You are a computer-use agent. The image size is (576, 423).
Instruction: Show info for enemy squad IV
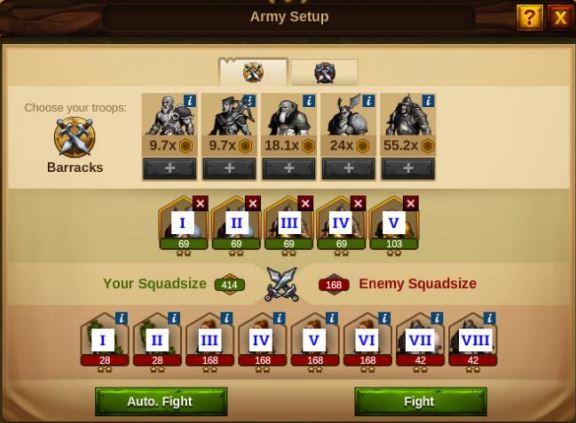coord(279,318)
